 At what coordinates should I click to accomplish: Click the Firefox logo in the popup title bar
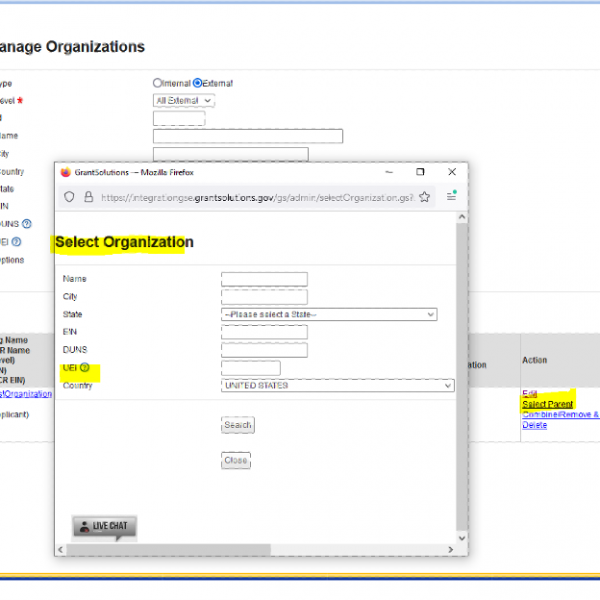[66, 172]
